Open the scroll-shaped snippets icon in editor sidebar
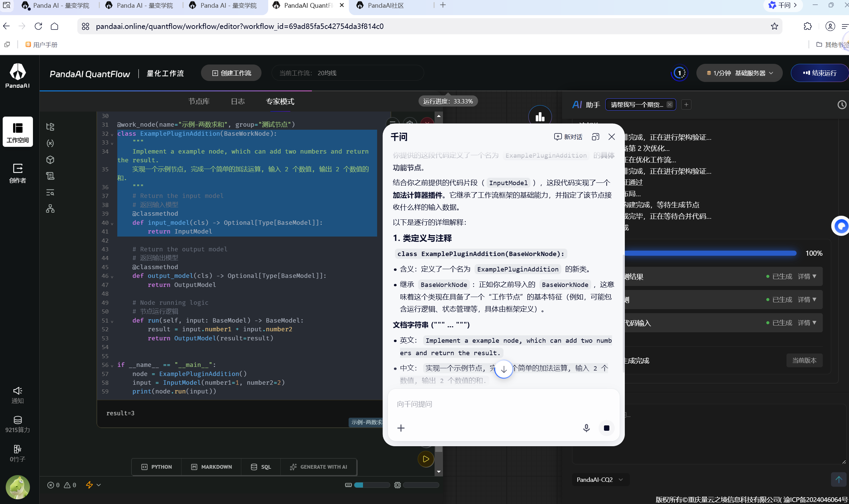 coord(50,176)
